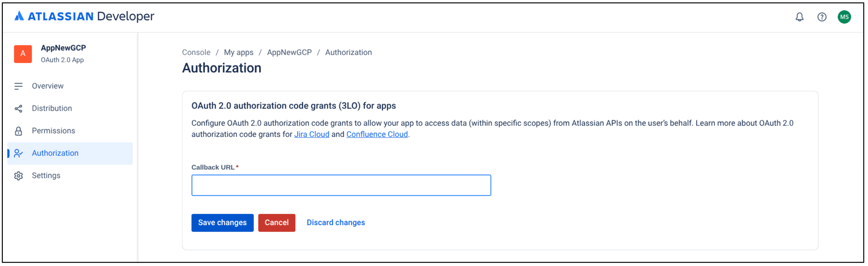Click Discard changes

[336, 222]
